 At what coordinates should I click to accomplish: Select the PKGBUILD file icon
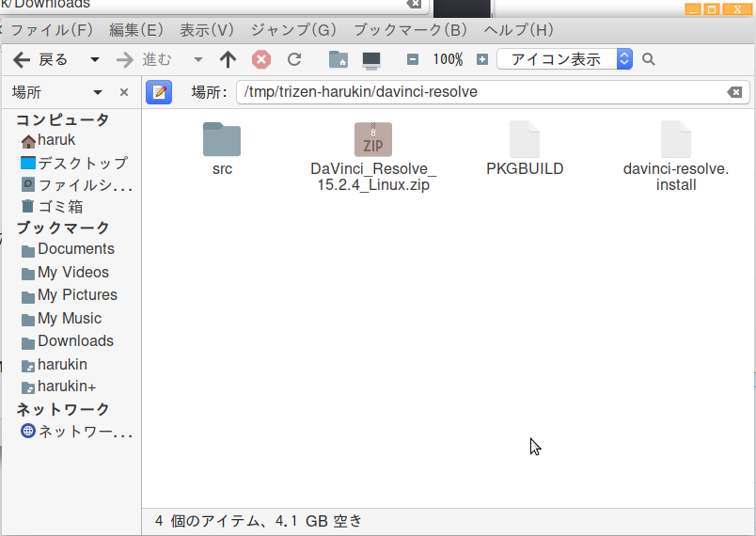coord(525,139)
